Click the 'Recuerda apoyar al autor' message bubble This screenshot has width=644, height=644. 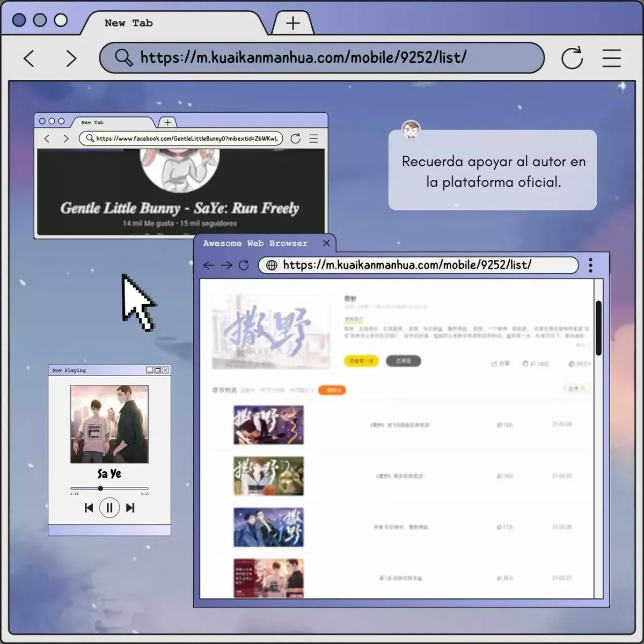click(493, 170)
